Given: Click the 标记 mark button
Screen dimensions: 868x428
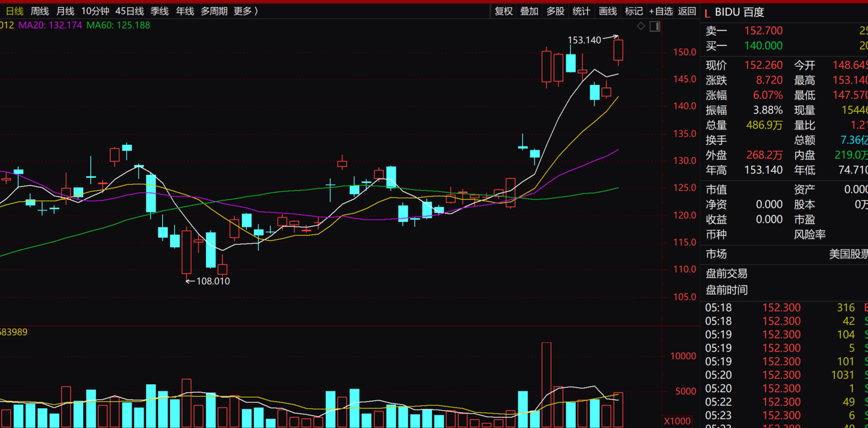Looking at the screenshot, I should click(x=633, y=11).
